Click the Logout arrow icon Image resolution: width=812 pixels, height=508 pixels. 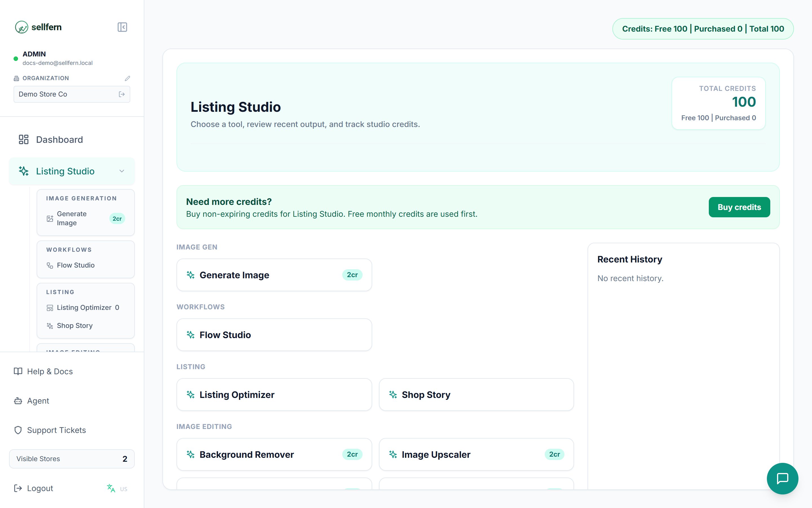click(x=18, y=488)
